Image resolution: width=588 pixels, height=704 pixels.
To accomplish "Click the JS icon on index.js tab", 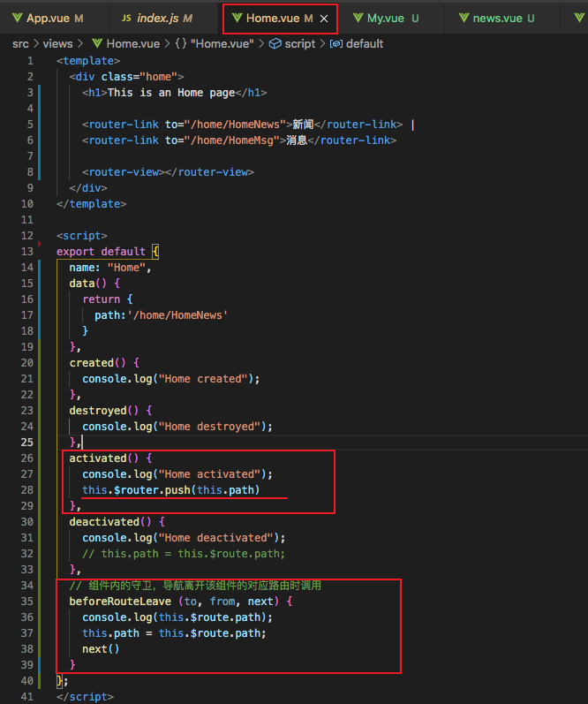I will point(126,18).
